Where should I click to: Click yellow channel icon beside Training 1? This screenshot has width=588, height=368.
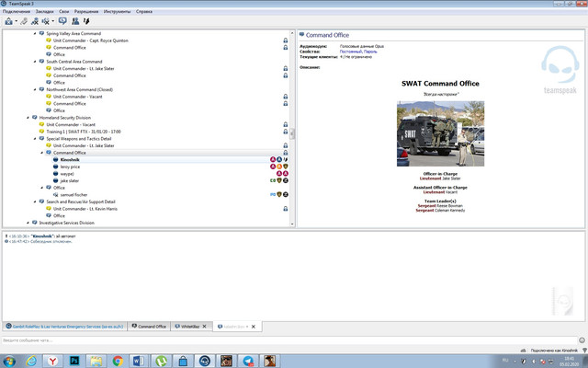click(x=41, y=132)
